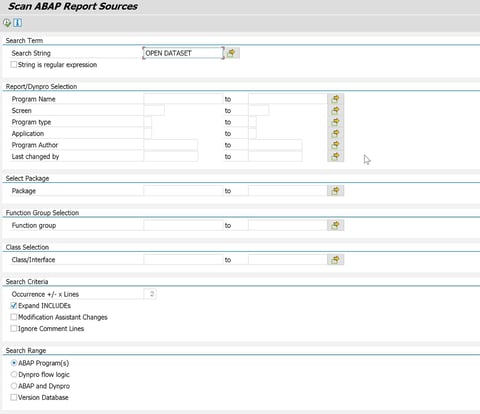
Task: Click Last changed by to field
Action: coord(275,156)
